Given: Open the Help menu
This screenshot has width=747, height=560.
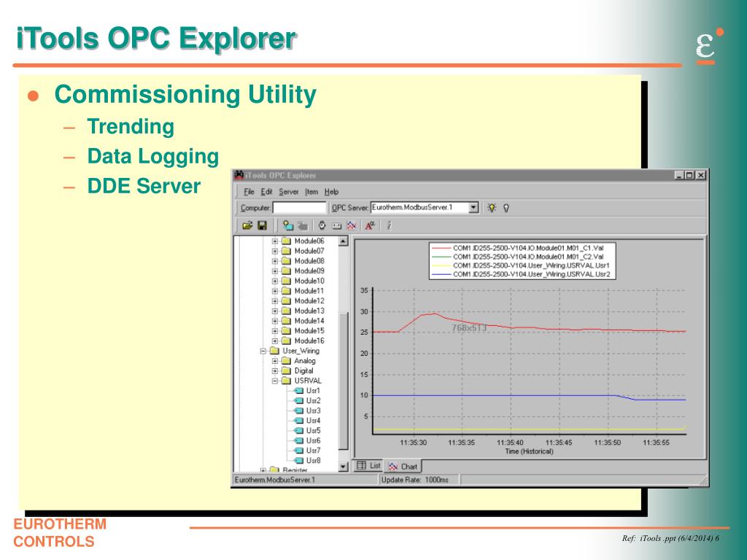Looking at the screenshot, I should (332, 192).
